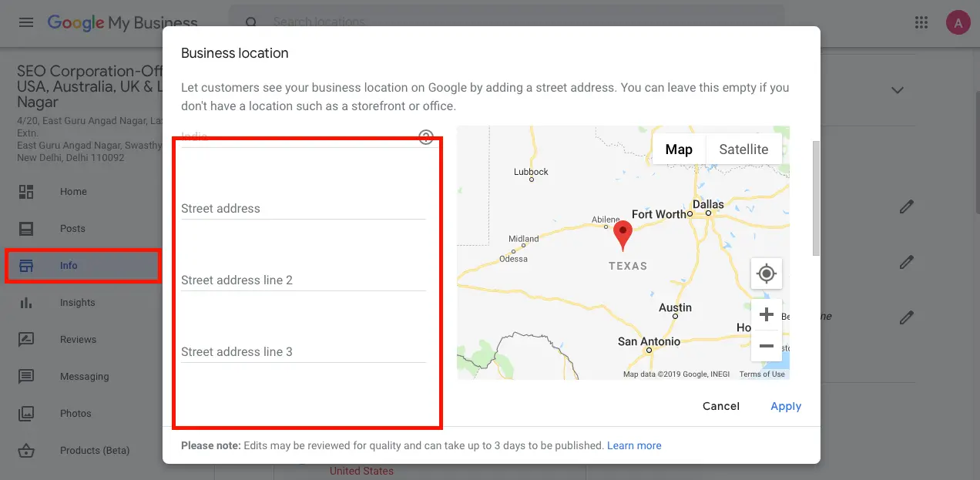The height and width of the screenshot is (480, 980).
Task: Switch map to Satellite view
Action: pyautogui.click(x=743, y=149)
